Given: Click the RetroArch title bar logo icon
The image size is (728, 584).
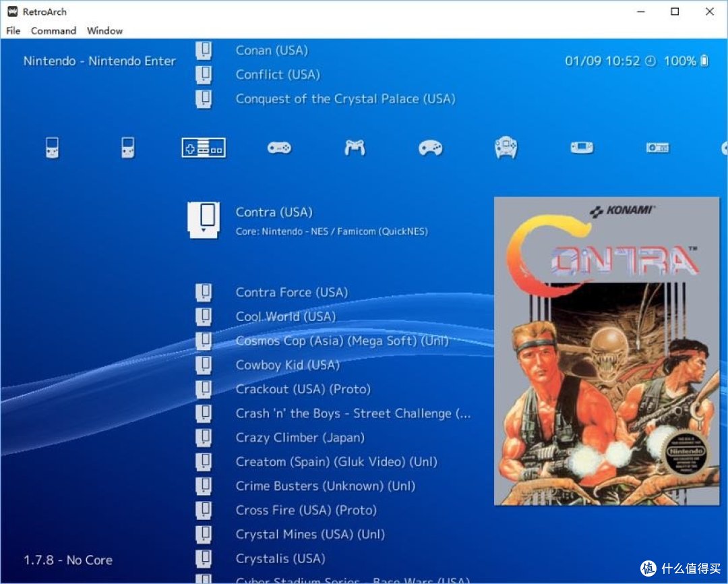Looking at the screenshot, I should pos(13,11).
